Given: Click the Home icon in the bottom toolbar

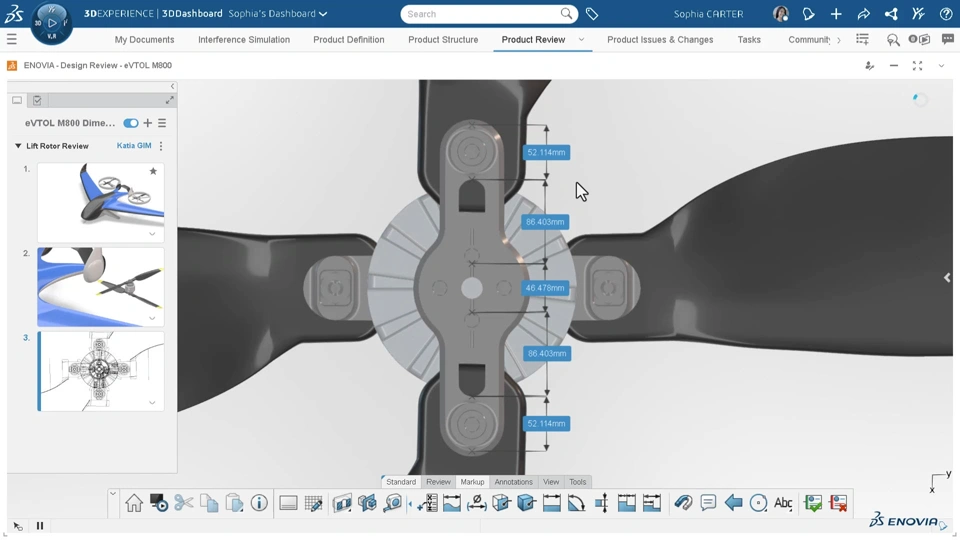Looking at the screenshot, I should pyautogui.click(x=133, y=503).
